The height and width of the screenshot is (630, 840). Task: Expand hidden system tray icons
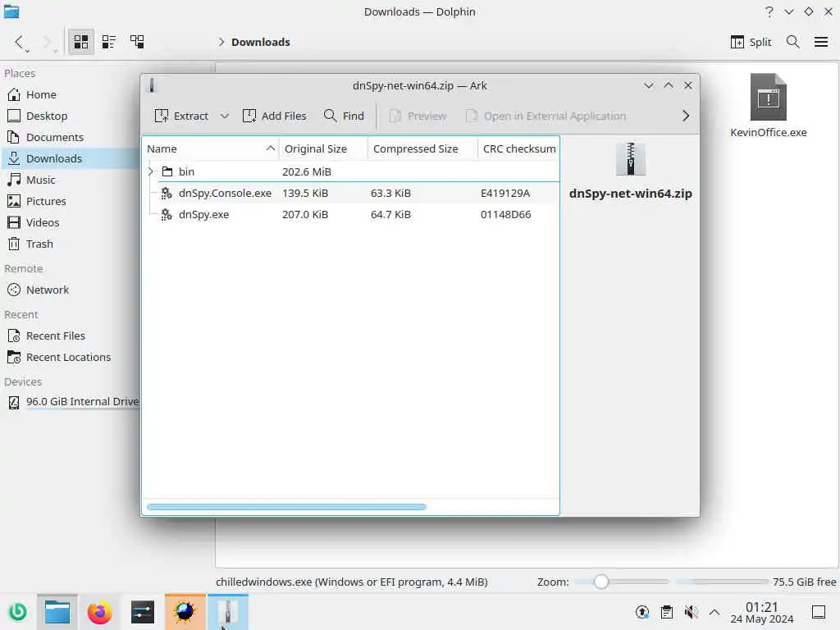(x=714, y=612)
